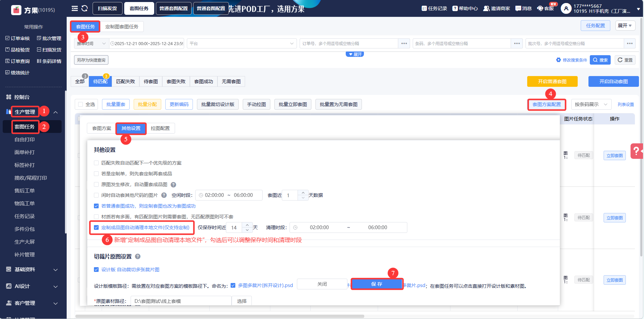
Task: Click the help icon next to 闲时自动套其他尺码的图片
Action: click(164, 195)
